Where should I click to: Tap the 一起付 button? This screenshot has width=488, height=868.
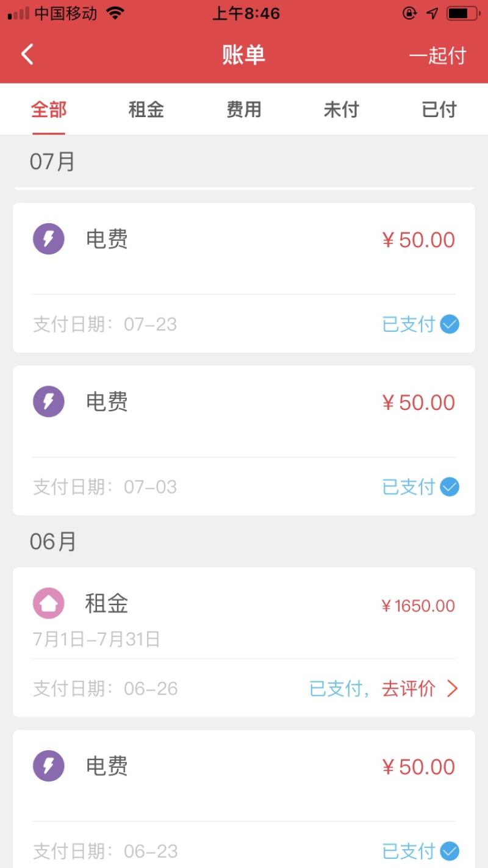(x=437, y=56)
